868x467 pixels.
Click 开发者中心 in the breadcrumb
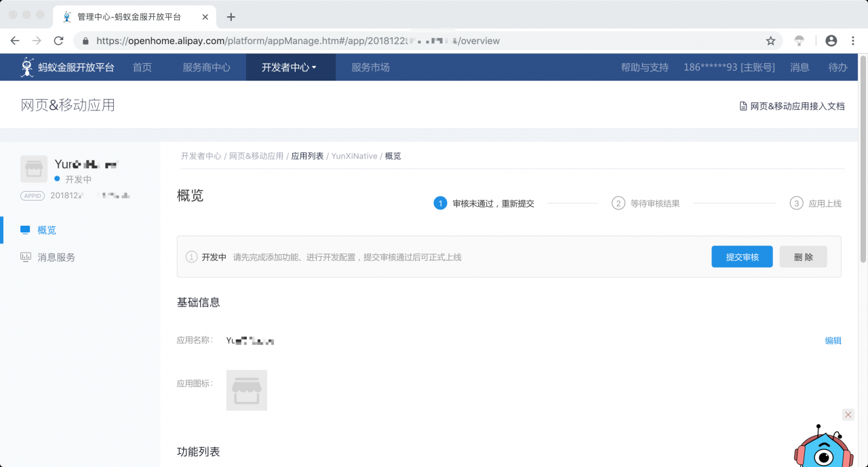pos(201,156)
